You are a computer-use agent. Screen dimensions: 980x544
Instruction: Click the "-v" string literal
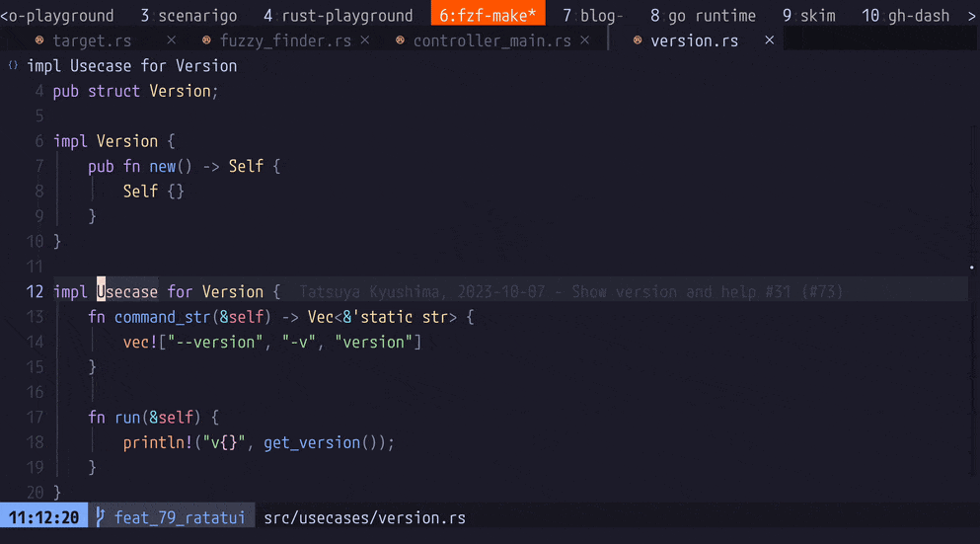coord(299,342)
